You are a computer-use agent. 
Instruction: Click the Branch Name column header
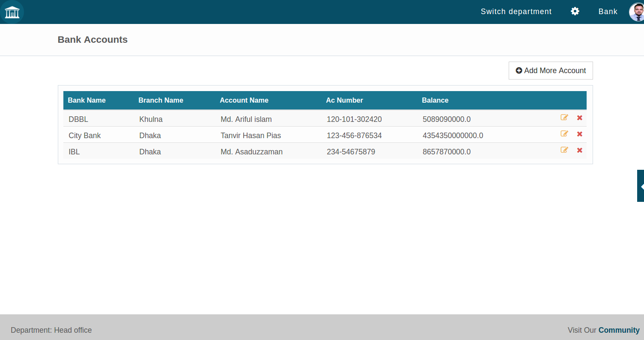click(x=161, y=101)
